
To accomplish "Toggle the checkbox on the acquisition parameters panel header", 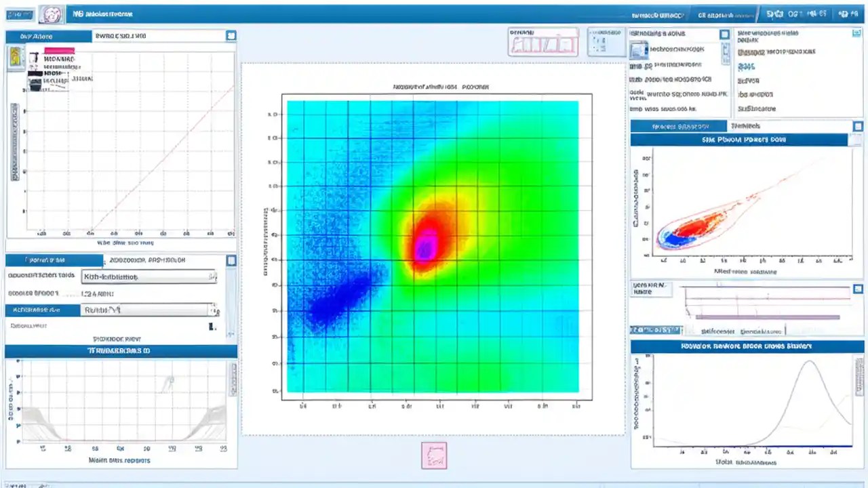I will point(231,260).
